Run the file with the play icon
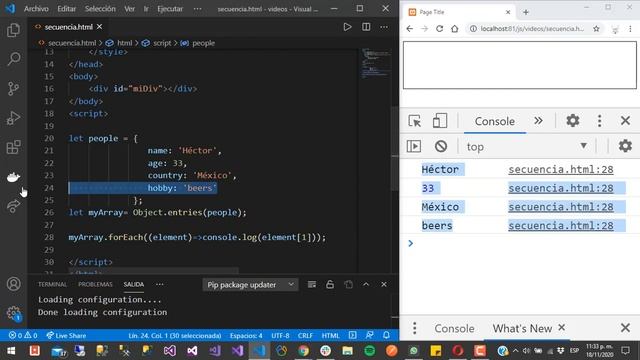Screen dimensions: 640x360 click(x=347, y=27)
